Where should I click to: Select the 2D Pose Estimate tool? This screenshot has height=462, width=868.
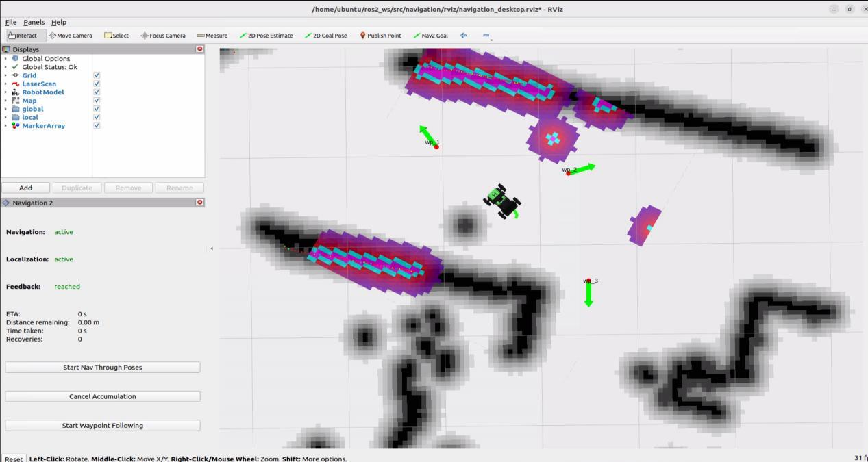pyautogui.click(x=266, y=36)
